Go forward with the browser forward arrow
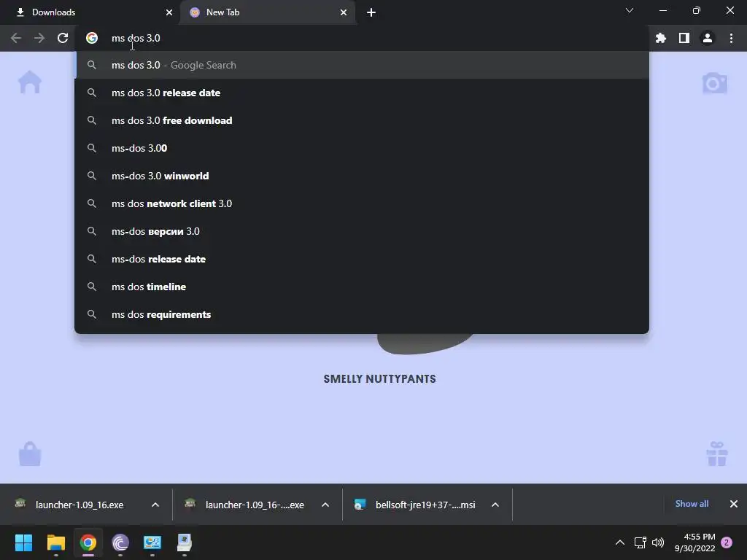The width and height of the screenshot is (747, 560). point(39,38)
